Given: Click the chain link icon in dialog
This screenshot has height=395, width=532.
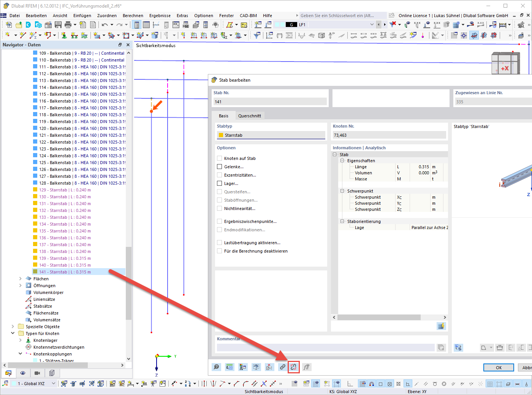Looking at the screenshot, I should (x=282, y=367).
